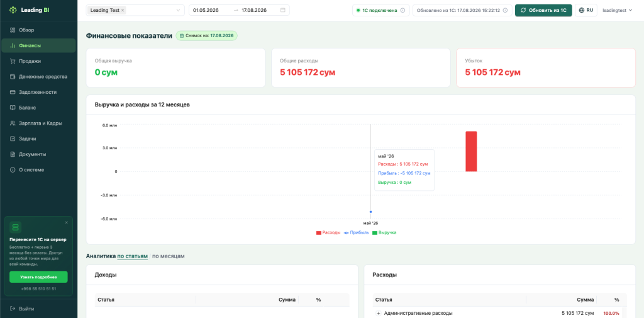This screenshot has height=318, width=644.
Task: Click the Баланс book icon
Action: (x=13, y=108)
